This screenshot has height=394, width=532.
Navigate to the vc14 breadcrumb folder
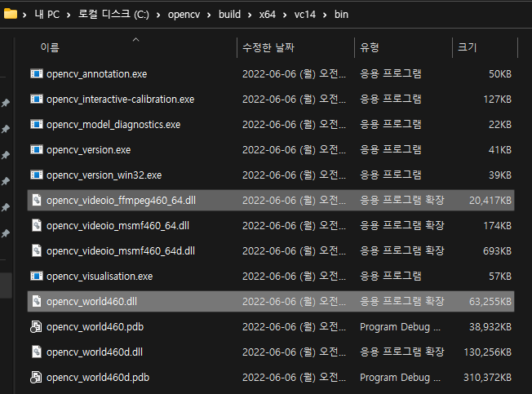(304, 14)
